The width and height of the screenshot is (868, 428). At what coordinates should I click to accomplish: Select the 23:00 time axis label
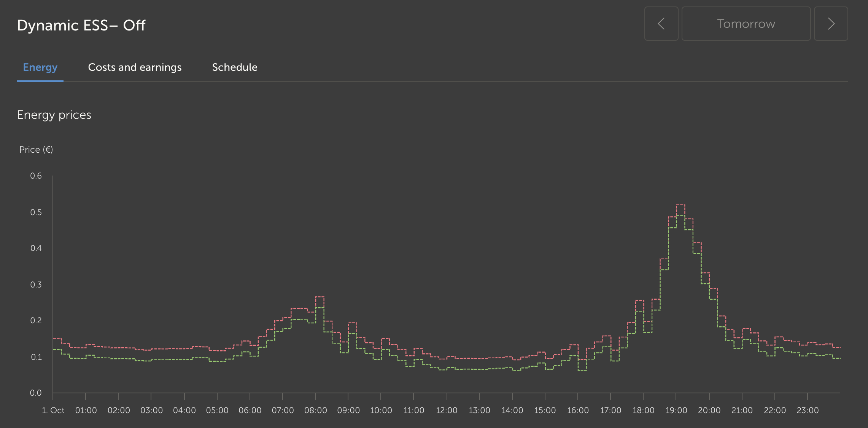808,410
